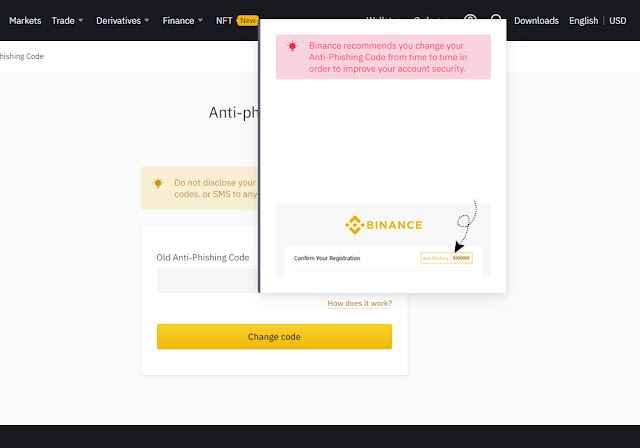
Task: Change currency from USD
Action: 618,21
